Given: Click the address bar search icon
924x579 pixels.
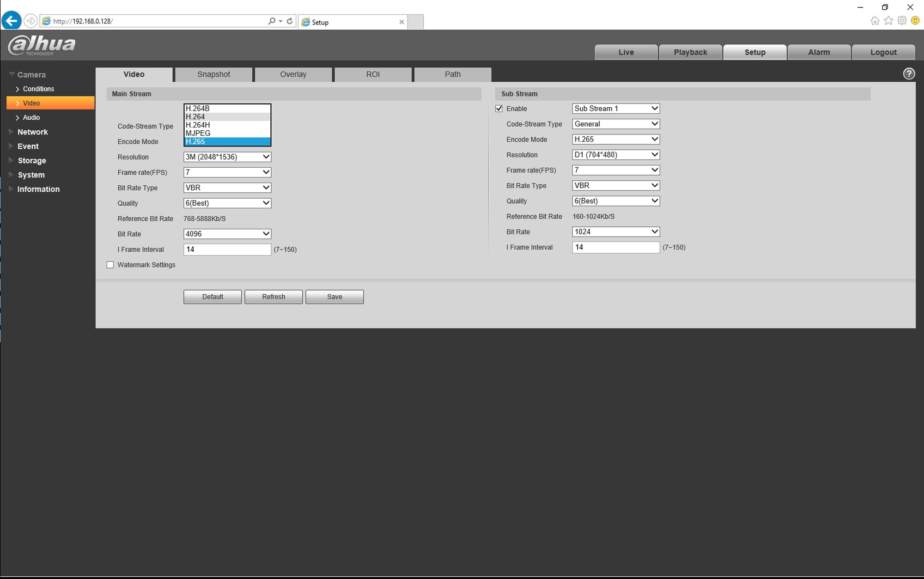Looking at the screenshot, I should coord(272,21).
